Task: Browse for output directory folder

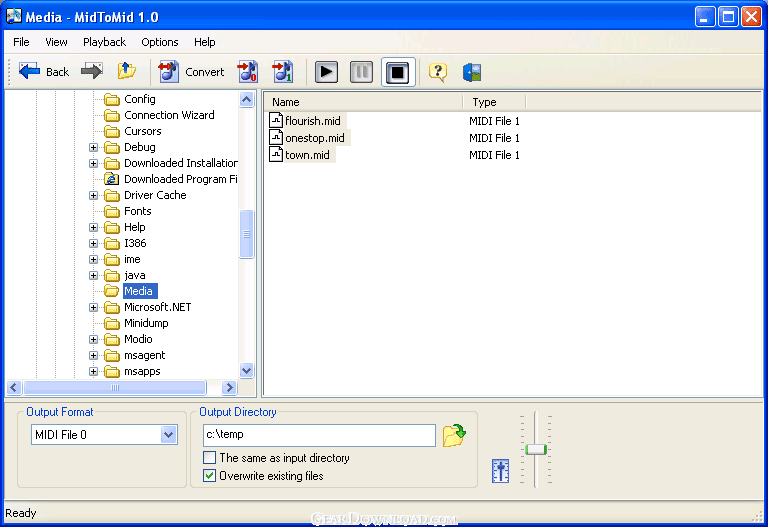Action: [454, 435]
